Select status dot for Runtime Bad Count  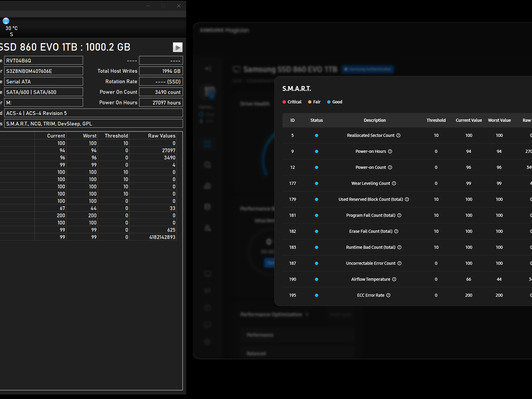316,247
